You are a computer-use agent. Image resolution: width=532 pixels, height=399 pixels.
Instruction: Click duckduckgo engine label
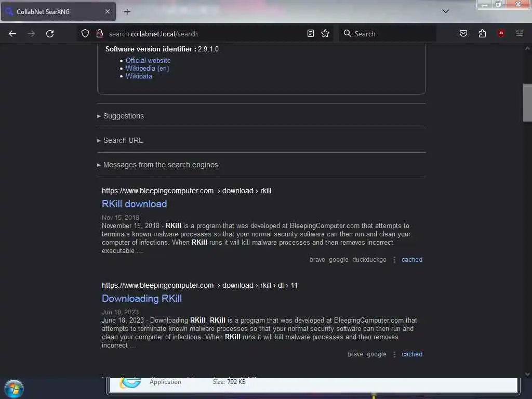tap(369, 260)
